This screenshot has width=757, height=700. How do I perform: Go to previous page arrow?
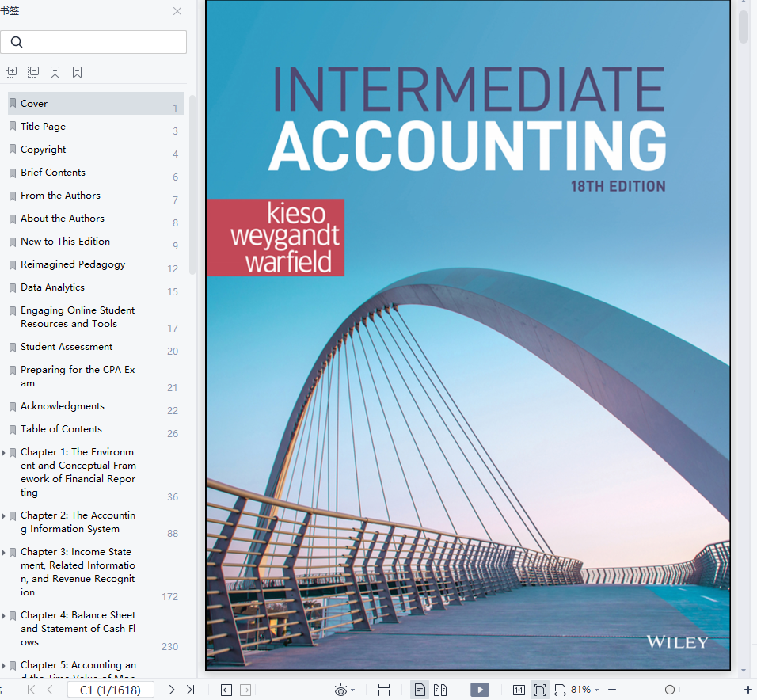click(50, 690)
